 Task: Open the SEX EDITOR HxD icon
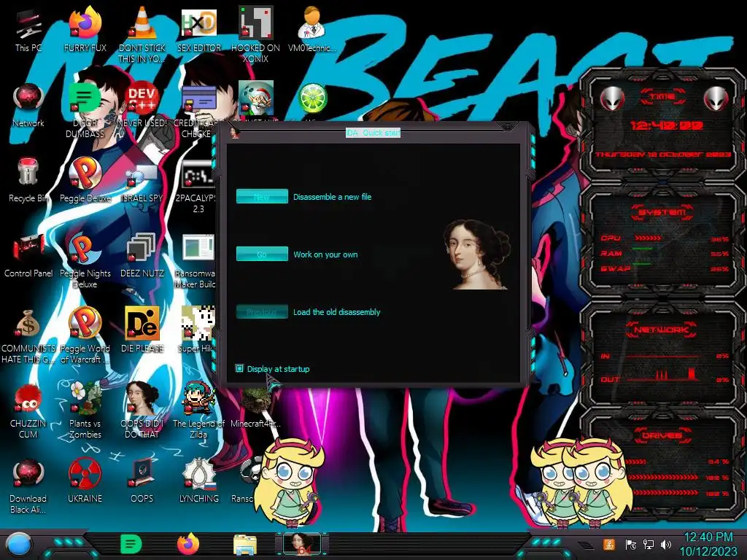[198, 24]
